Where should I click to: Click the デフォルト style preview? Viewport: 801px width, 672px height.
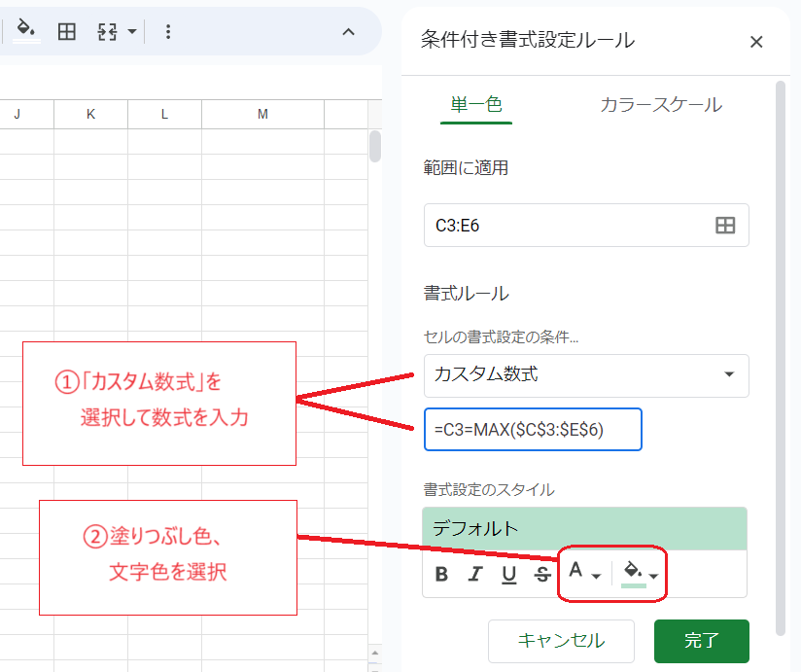[585, 528]
